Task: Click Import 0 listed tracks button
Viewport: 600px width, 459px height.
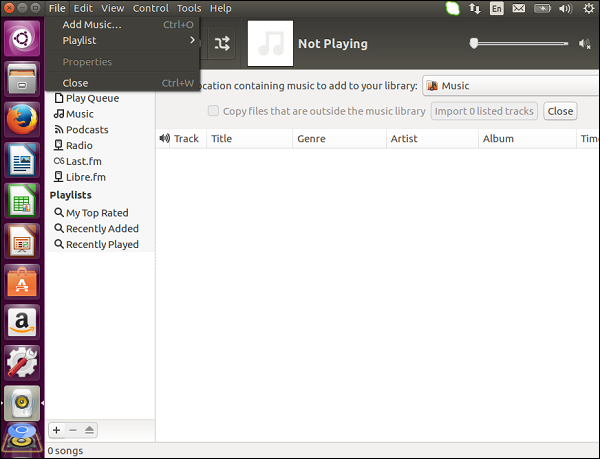Action: [x=484, y=111]
